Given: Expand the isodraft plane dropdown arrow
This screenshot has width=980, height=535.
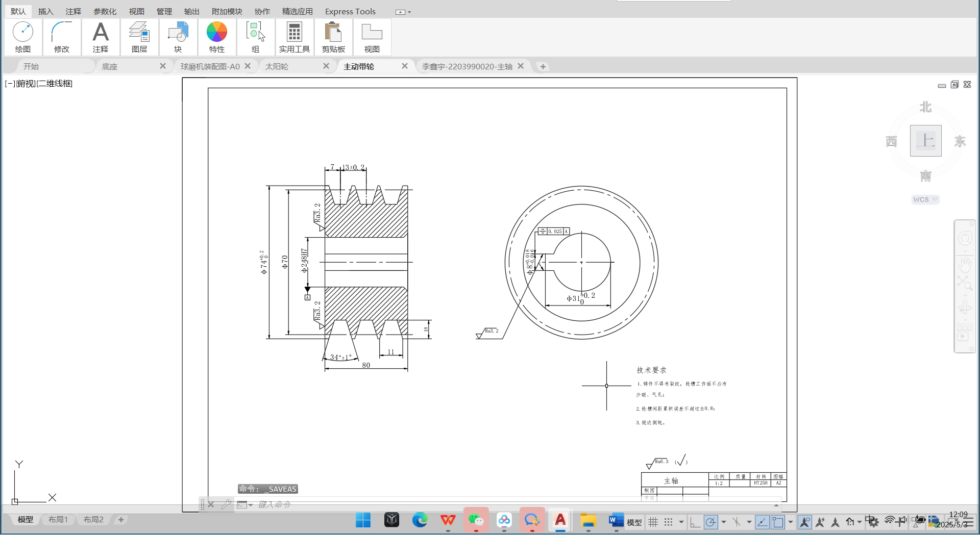Looking at the screenshot, I should tap(749, 522).
